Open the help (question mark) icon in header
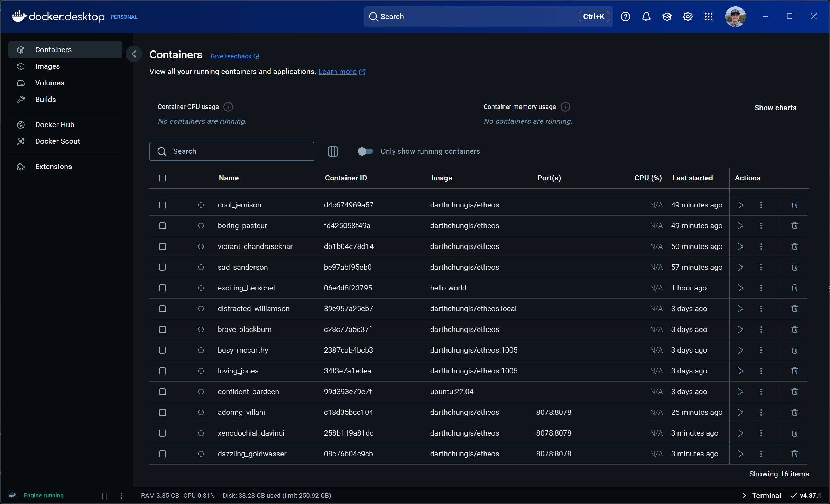Viewport: 830px width, 504px height. click(x=625, y=17)
